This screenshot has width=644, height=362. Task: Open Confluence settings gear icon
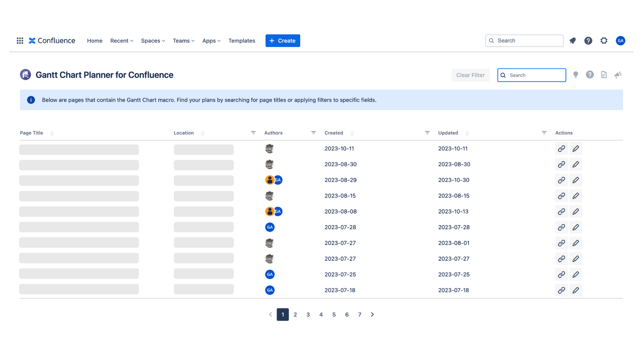coord(604,41)
